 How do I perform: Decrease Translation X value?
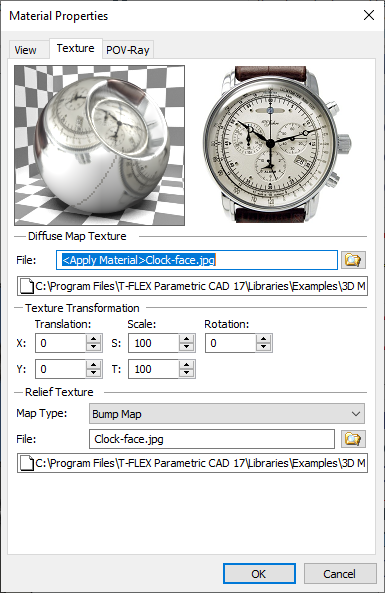click(x=93, y=347)
